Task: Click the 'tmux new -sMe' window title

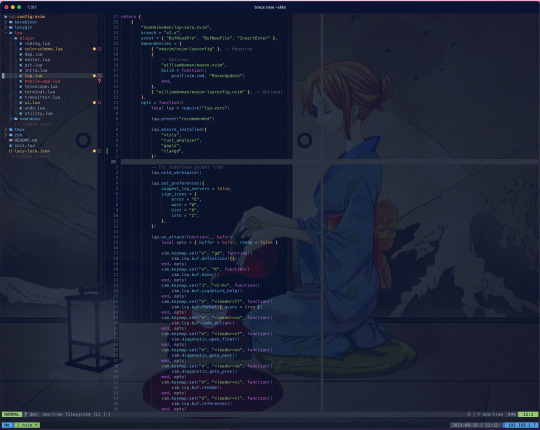Action: click(x=270, y=7)
